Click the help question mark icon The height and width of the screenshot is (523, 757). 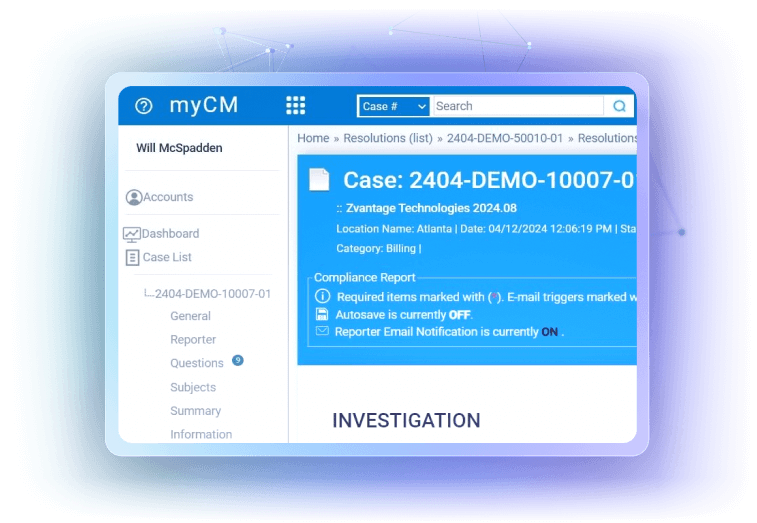pos(144,106)
